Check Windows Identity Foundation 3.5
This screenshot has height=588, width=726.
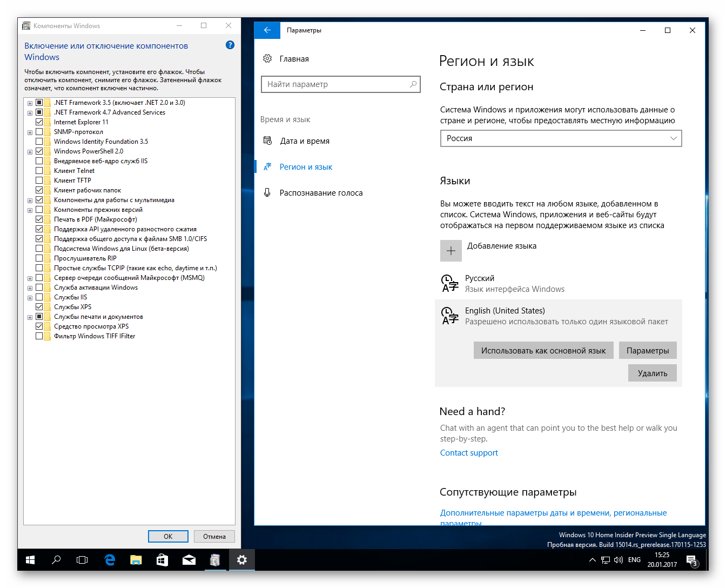click(x=39, y=142)
